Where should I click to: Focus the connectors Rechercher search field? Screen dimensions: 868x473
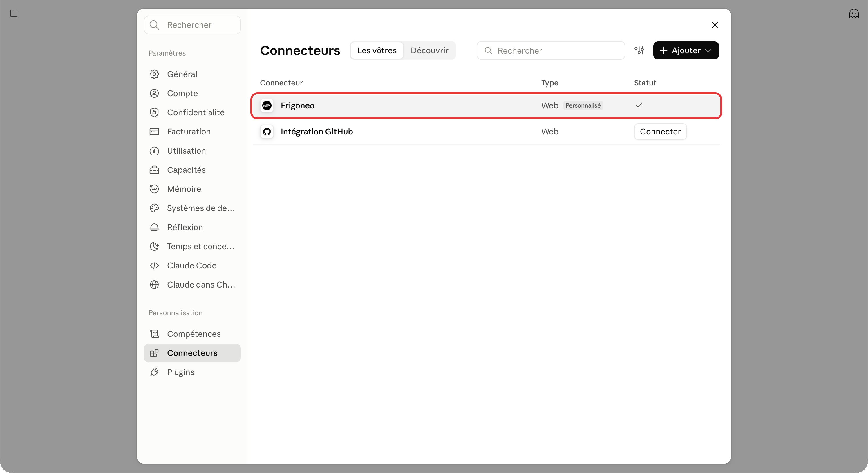pyautogui.click(x=551, y=50)
